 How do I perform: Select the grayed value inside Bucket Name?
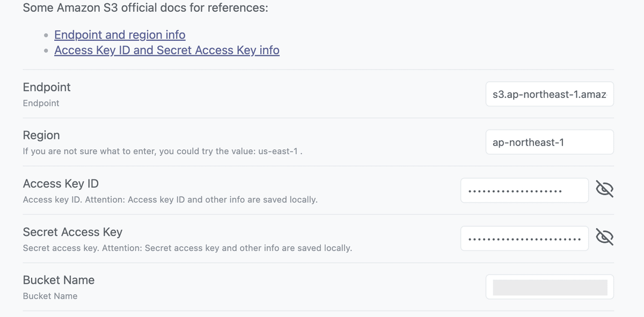(549, 286)
